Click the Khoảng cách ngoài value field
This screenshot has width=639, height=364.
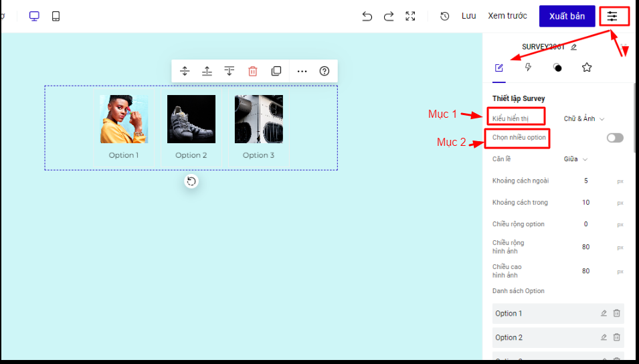click(586, 181)
